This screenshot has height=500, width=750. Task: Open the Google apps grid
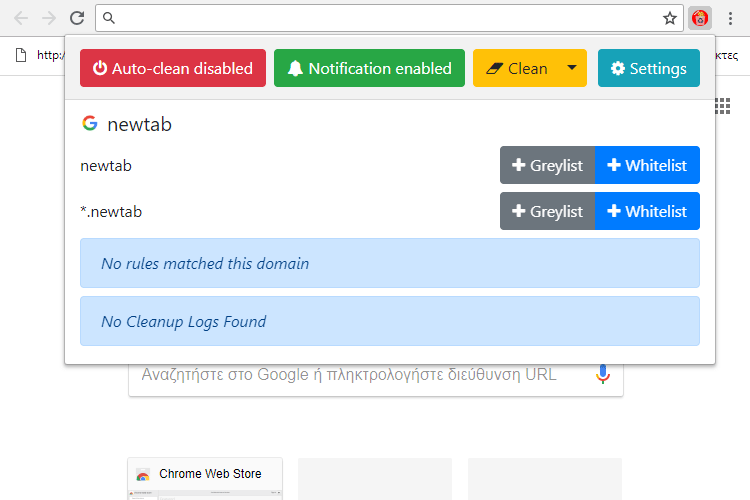point(722,106)
